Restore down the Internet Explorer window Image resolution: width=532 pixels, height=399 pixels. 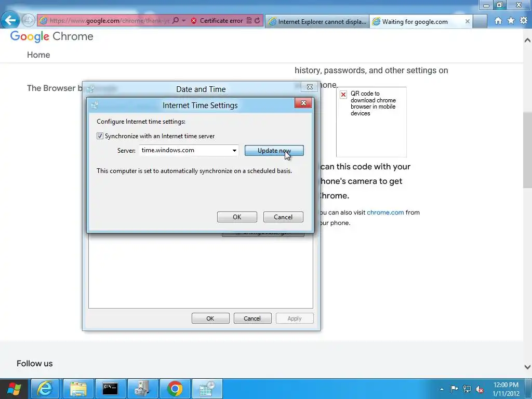499,5
